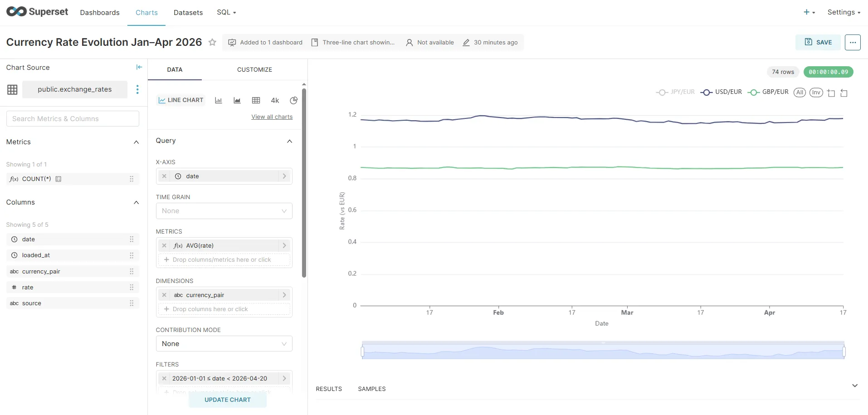Select the area chart visualization type
The width and height of the screenshot is (868, 415).
point(237,100)
